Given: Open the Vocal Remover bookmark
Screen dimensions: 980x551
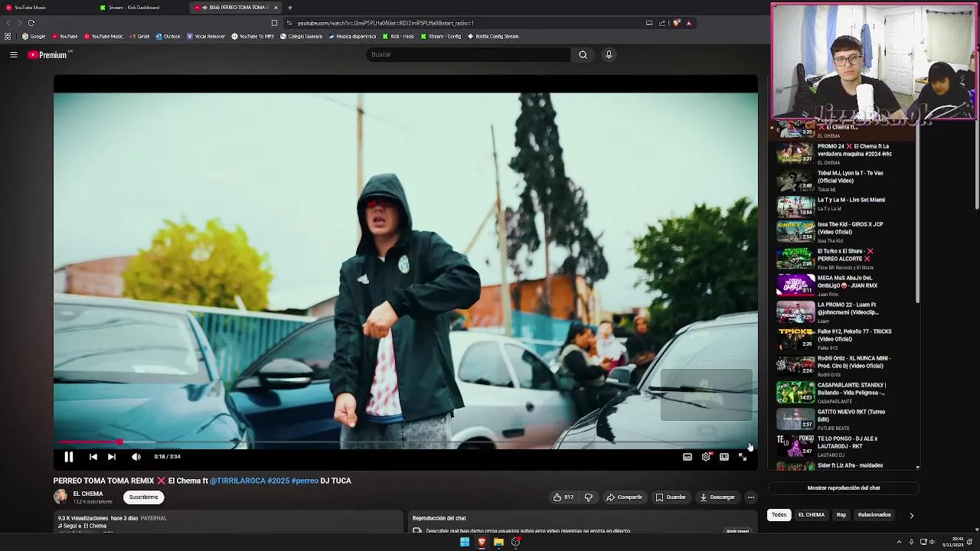Looking at the screenshot, I should pyautogui.click(x=206, y=36).
